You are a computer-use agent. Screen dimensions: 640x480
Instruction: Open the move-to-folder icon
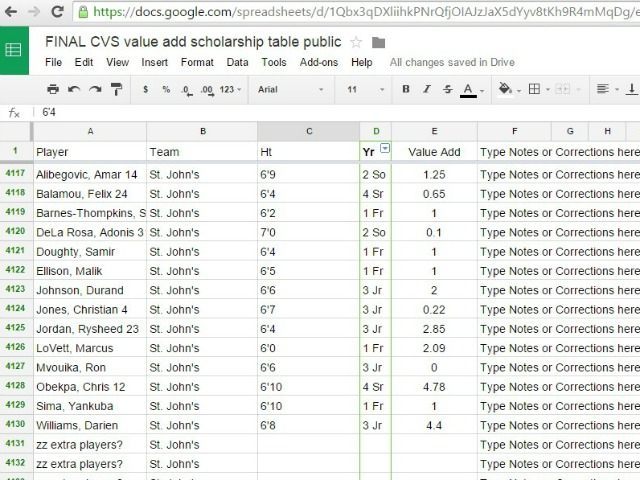tap(378, 42)
